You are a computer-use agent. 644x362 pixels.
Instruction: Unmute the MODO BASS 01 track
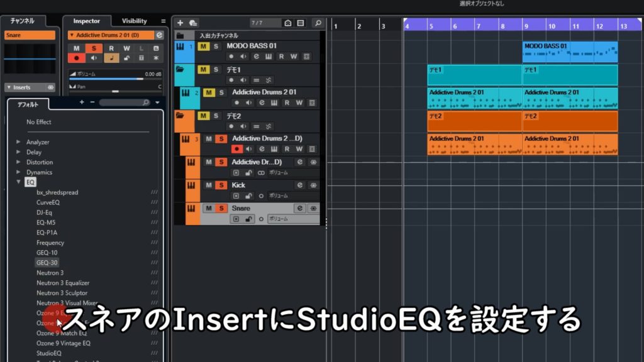203,47
